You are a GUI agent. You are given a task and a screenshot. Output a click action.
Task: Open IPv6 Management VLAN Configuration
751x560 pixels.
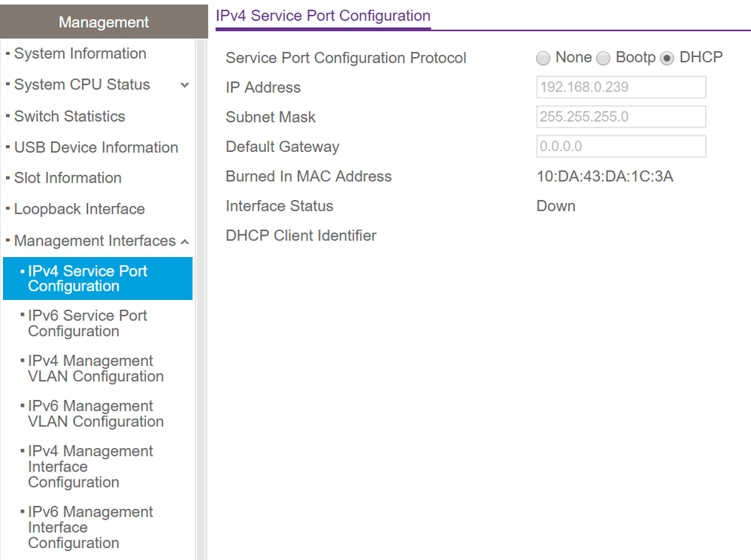95,413
